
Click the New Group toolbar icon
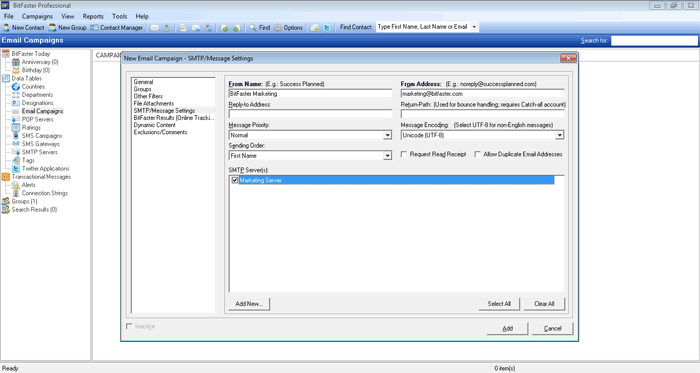[53, 28]
